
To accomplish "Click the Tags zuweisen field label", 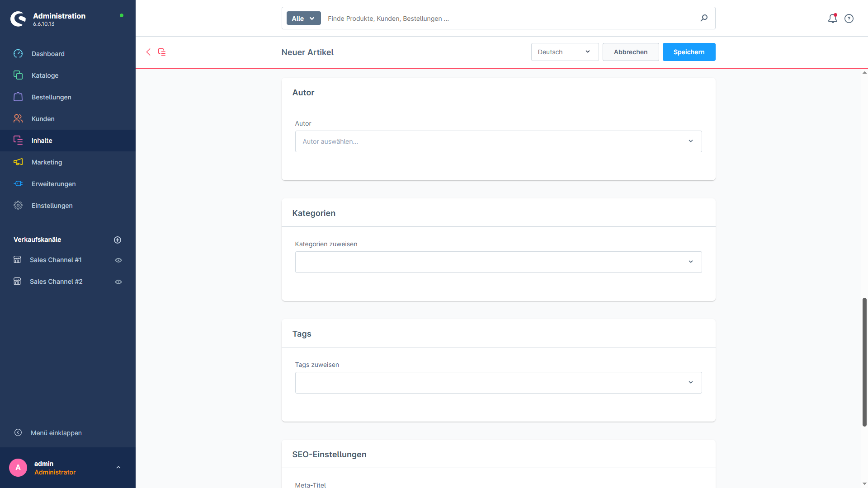I will (317, 365).
